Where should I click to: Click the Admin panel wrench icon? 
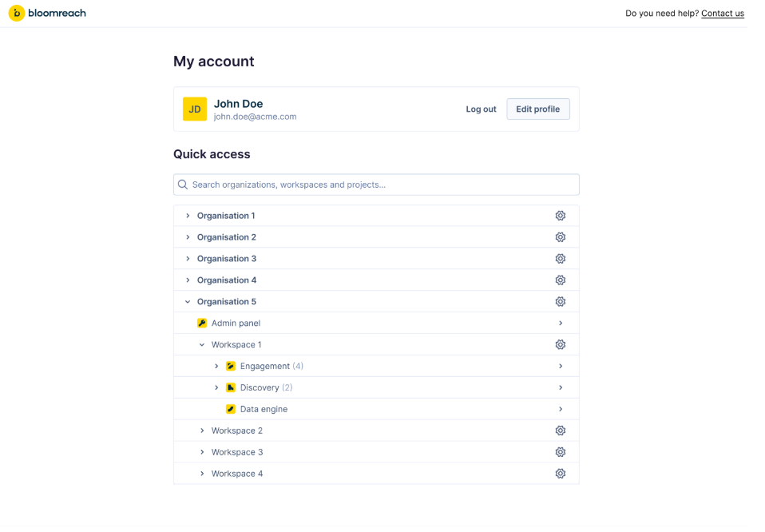(202, 323)
